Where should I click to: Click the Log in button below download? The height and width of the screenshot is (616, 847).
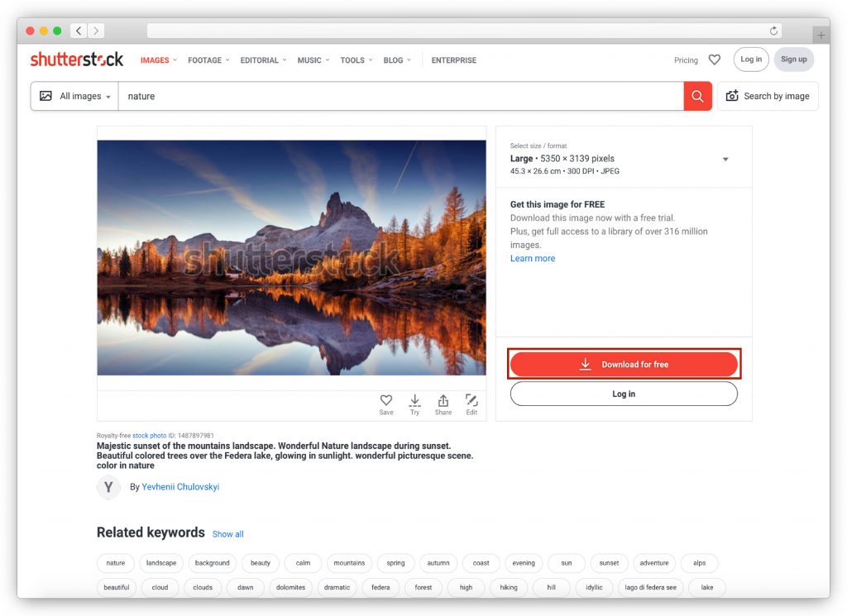624,394
